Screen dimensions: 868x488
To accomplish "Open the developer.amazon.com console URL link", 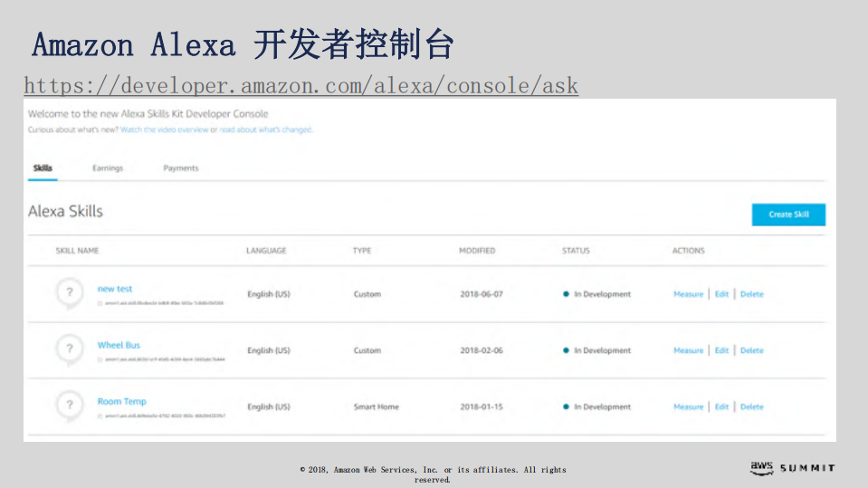I will 301,86.
